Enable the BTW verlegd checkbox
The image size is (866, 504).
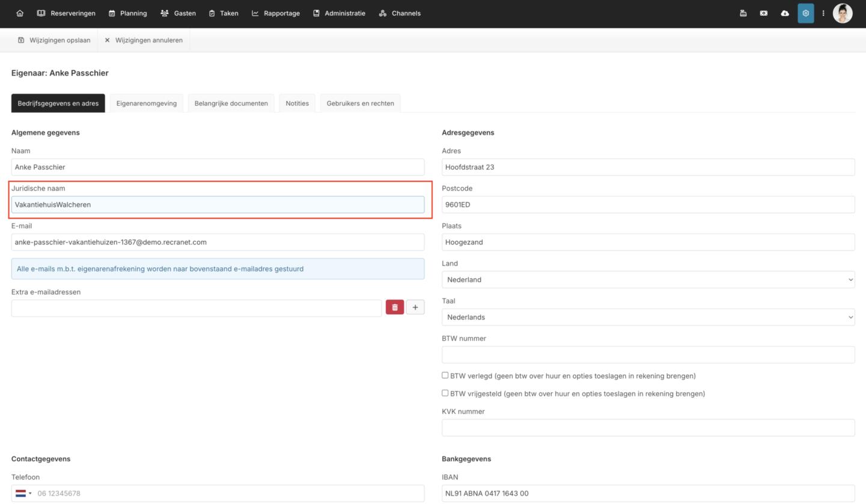pos(445,375)
